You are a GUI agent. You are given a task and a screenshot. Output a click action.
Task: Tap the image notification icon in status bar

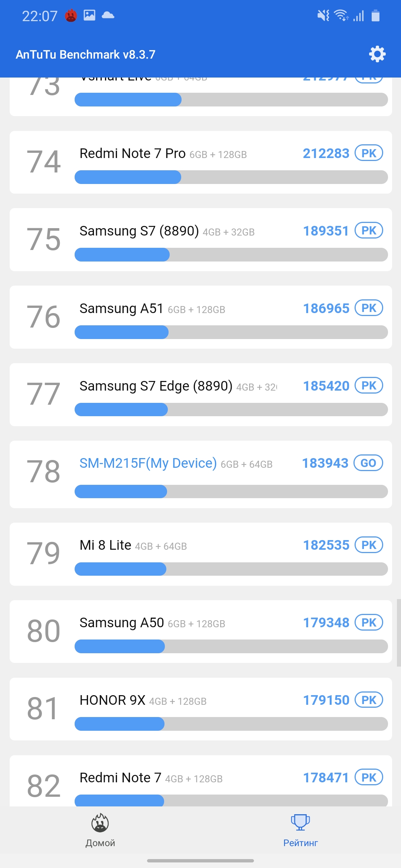point(89,15)
